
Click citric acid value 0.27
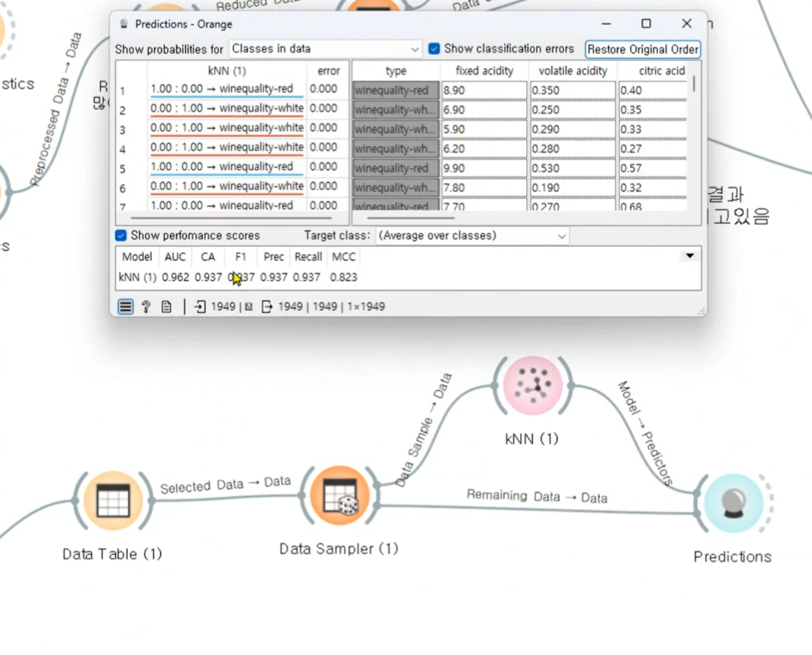(x=653, y=149)
